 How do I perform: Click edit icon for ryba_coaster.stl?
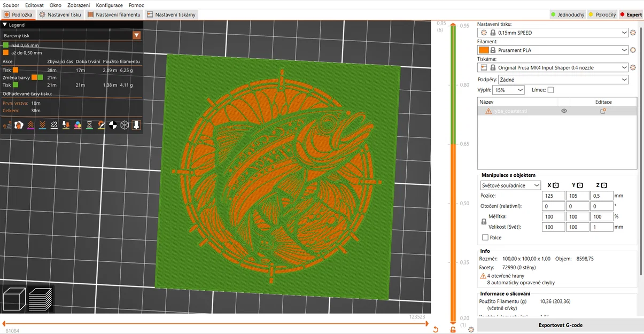603,111
